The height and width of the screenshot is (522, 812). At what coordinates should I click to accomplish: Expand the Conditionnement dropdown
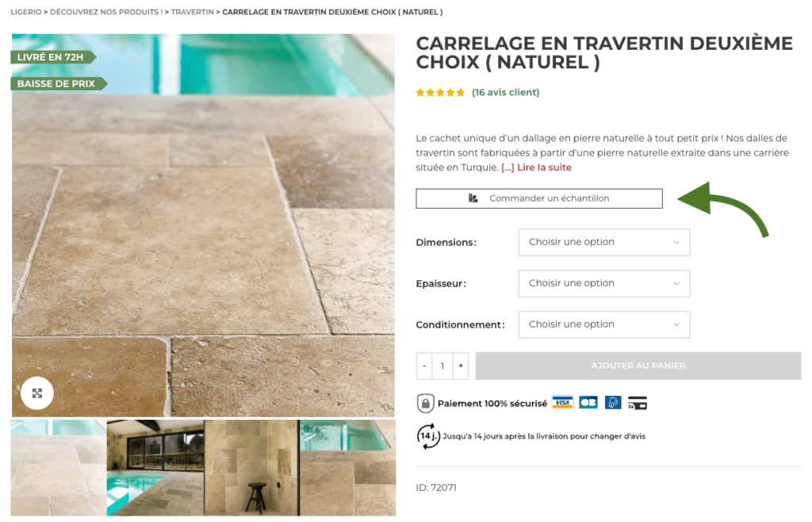point(603,324)
